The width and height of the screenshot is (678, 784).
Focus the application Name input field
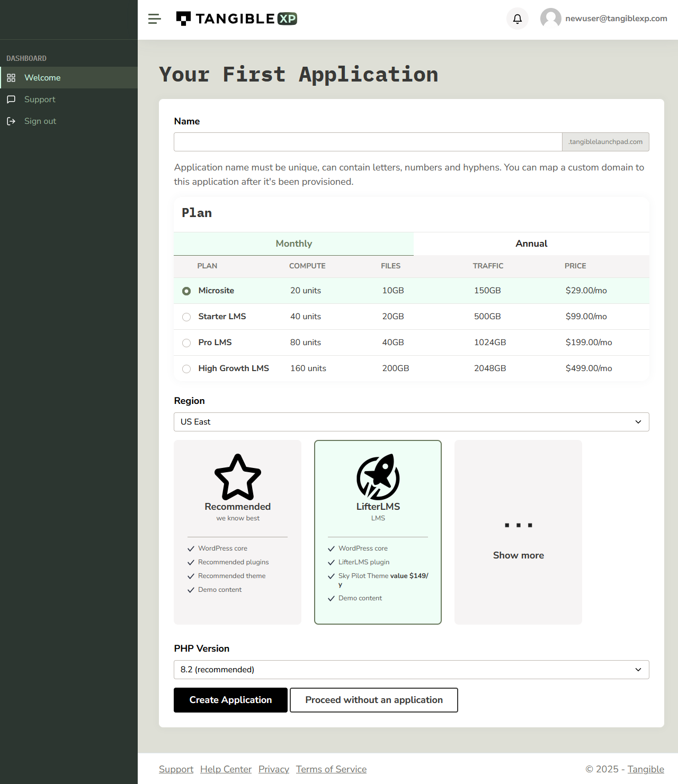click(x=368, y=142)
